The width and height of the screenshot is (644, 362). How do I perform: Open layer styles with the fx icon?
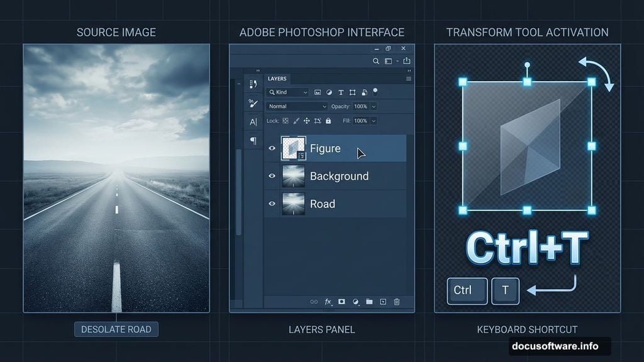[x=328, y=303]
